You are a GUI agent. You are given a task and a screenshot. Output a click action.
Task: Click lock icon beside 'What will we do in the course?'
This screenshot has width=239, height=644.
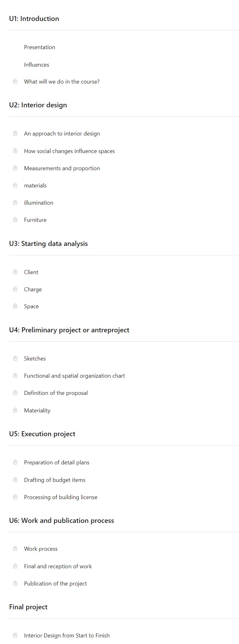15,81
